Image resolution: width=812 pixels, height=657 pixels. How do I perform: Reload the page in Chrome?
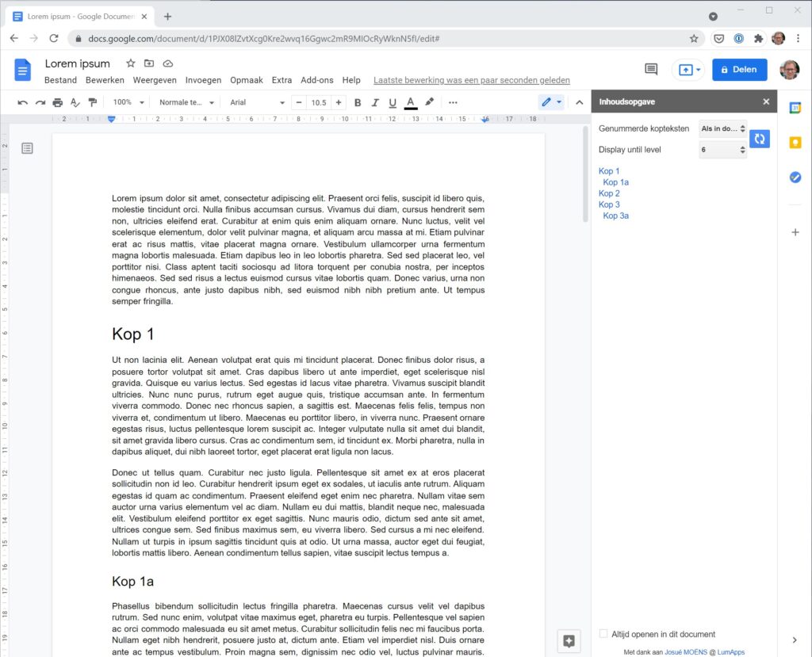coord(54,38)
